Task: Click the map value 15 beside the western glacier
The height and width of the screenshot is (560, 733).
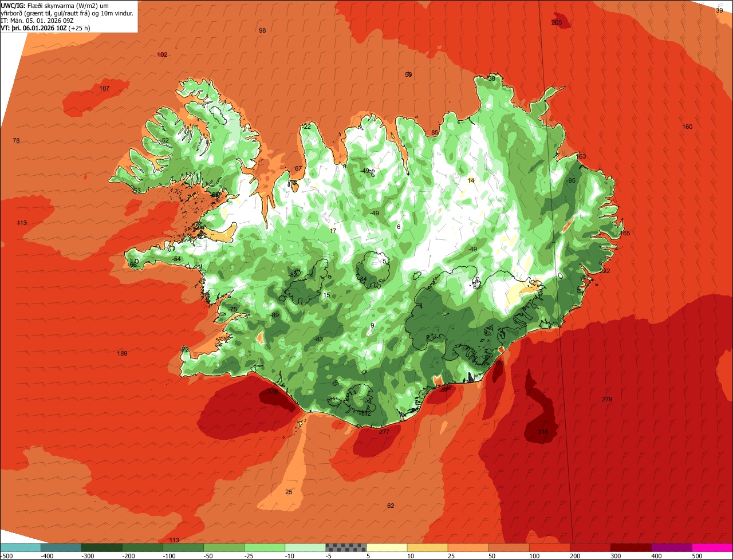Action: coord(326,295)
